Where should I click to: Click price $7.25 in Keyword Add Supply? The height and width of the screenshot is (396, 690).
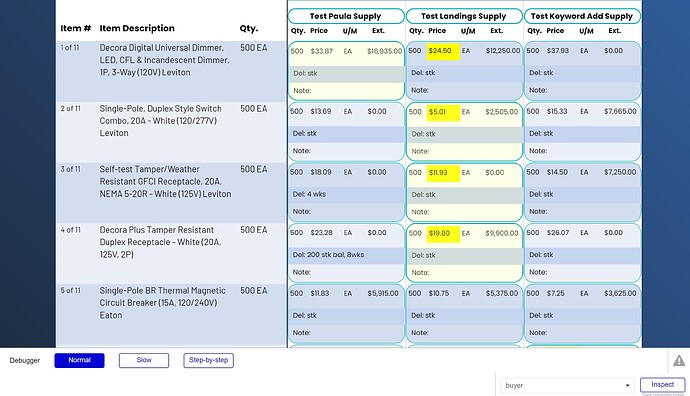coord(555,293)
